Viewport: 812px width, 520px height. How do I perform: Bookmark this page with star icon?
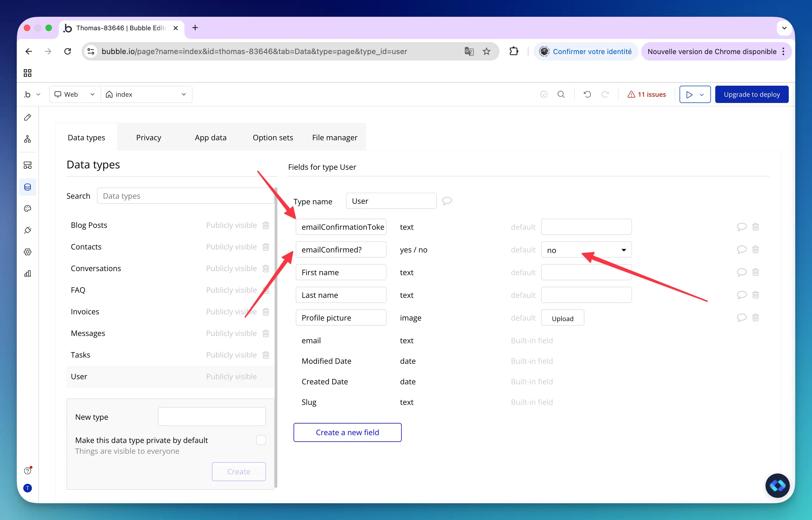(486, 51)
